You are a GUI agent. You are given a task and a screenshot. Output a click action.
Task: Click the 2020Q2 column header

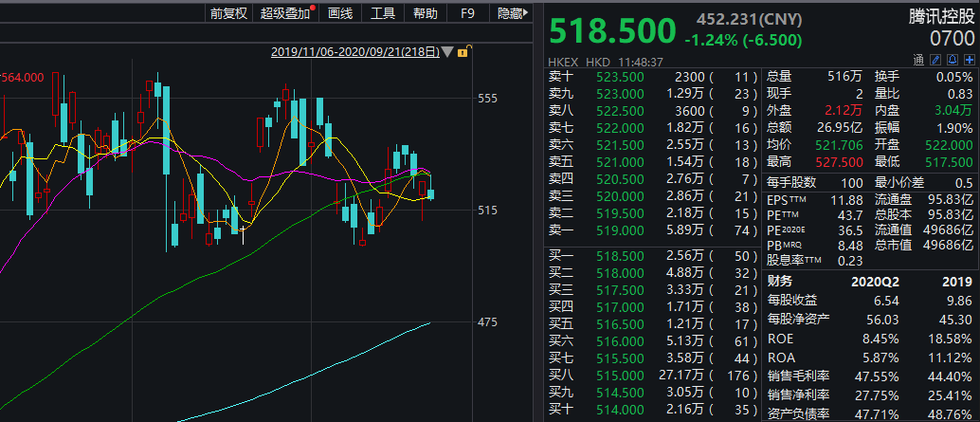(875, 282)
